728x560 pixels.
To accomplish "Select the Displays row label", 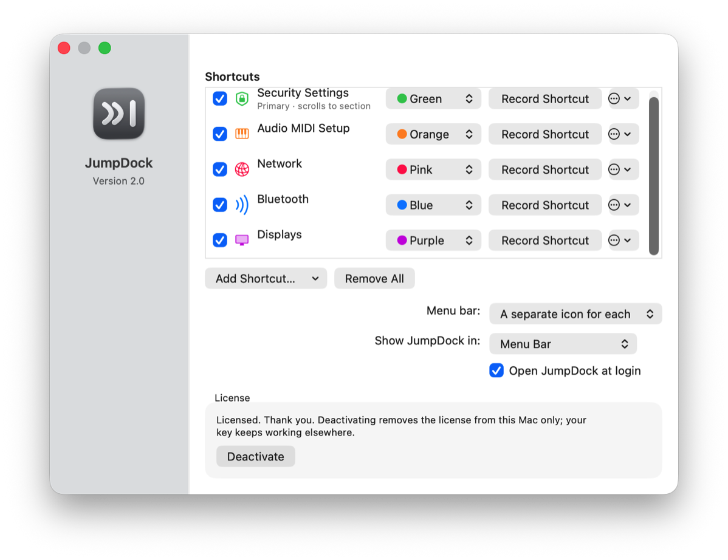I will pos(280,234).
